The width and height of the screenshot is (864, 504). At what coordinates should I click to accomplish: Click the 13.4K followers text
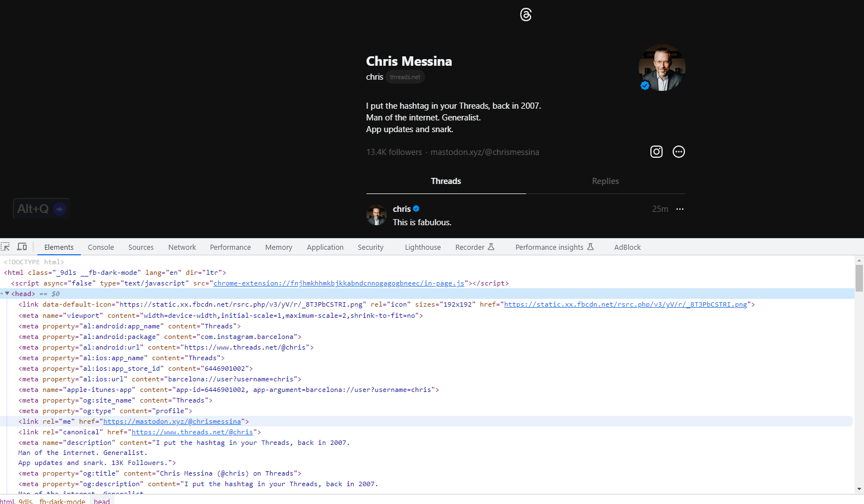[394, 152]
